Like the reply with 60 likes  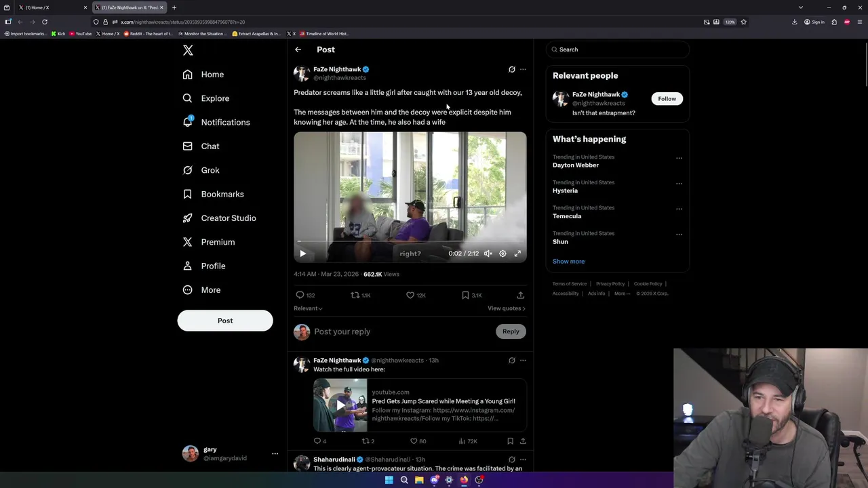tap(418, 441)
